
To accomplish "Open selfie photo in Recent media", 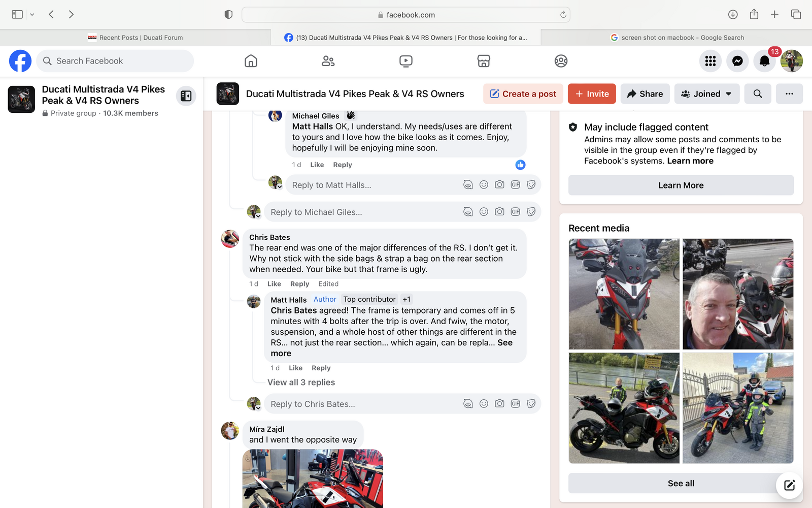I will (x=738, y=294).
